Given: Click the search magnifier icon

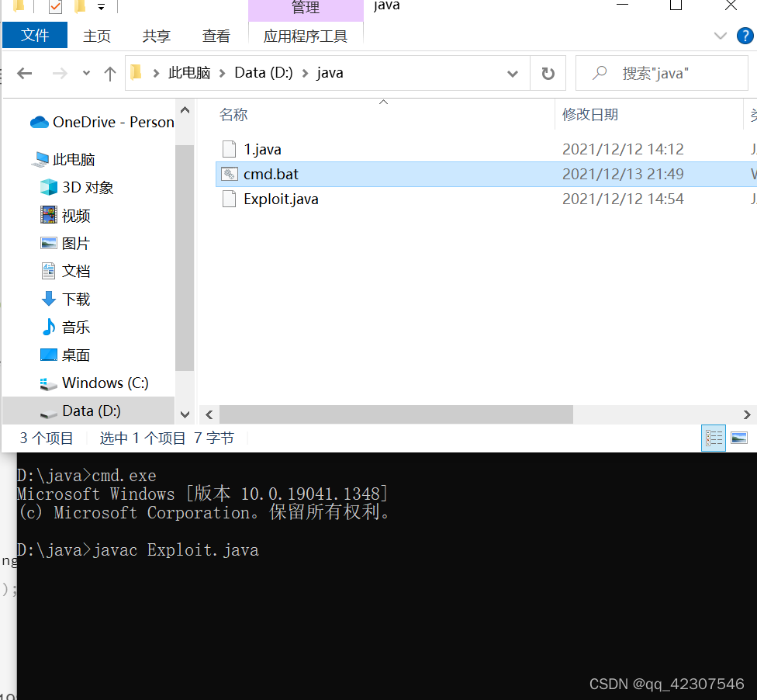Looking at the screenshot, I should click(599, 73).
